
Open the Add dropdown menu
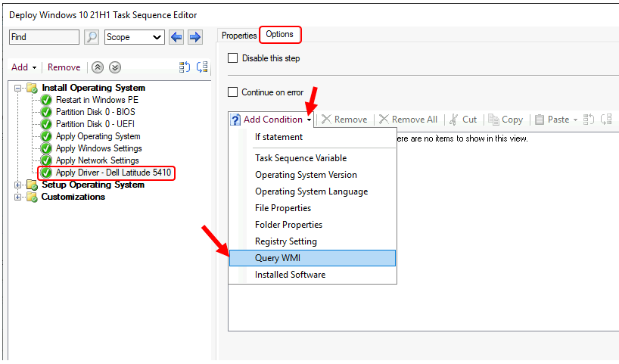click(23, 67)
